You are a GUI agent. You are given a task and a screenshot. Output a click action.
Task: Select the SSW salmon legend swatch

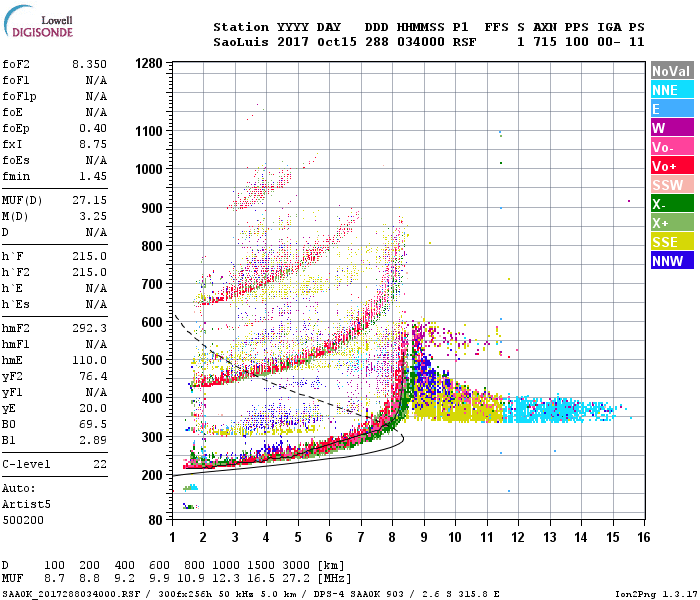coord(672,184)
